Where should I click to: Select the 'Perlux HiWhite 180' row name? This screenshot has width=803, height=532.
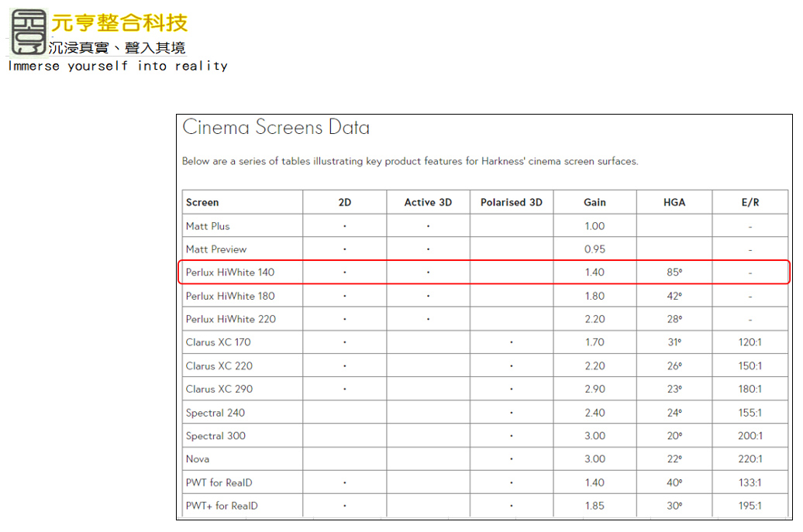coord(230,296)
